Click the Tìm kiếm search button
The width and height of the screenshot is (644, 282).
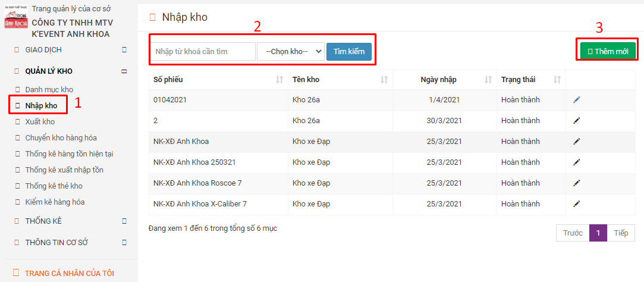click(x=349, y=52)
